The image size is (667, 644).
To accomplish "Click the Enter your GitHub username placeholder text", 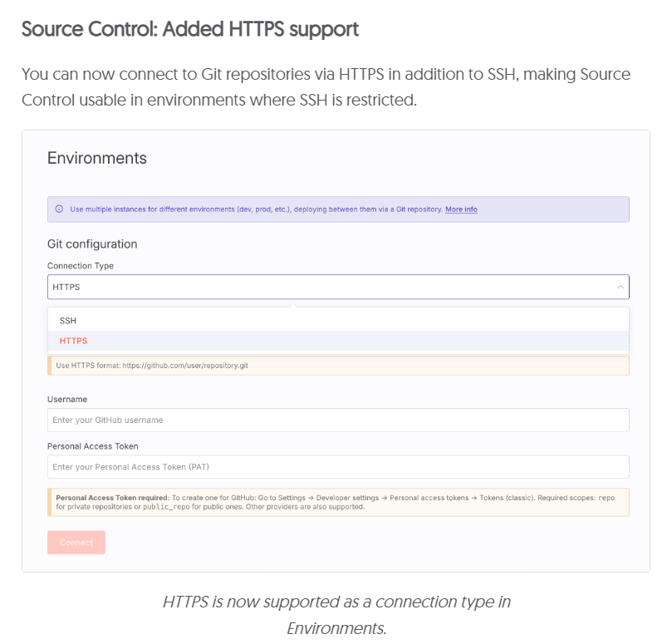I will (110, 420).
